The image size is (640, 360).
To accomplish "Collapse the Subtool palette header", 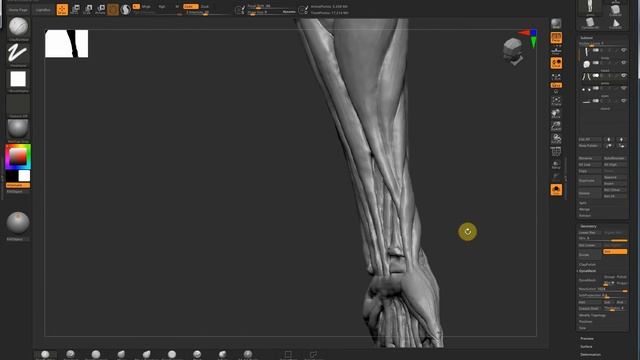I will coord(587,38).
